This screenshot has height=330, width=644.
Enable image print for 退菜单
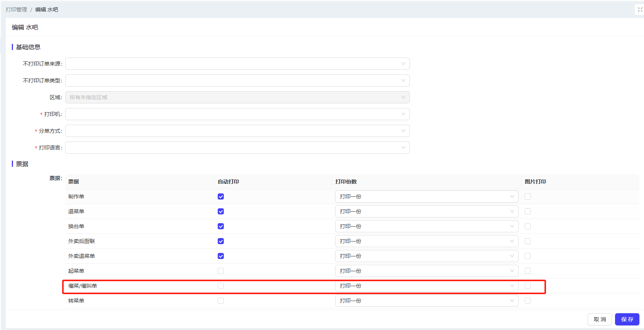click(x=528, y=211)
